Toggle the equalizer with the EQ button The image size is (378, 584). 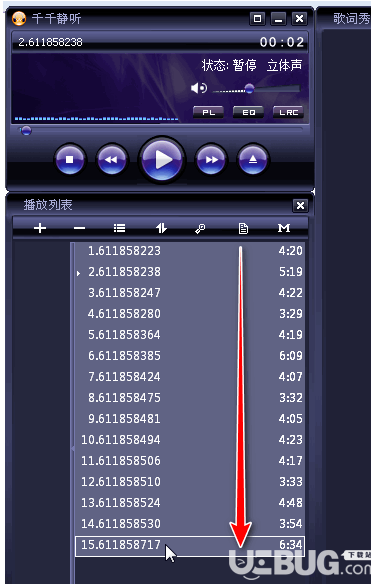click(248, 112)
